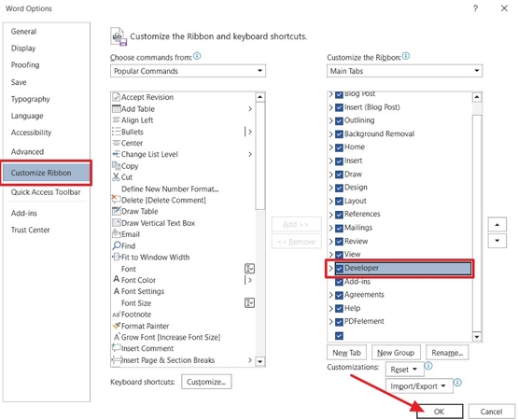The width and height of the screenshot is (518, 420).
Task: Toggle the Outlining checkbox
Action: click(339, 120)
